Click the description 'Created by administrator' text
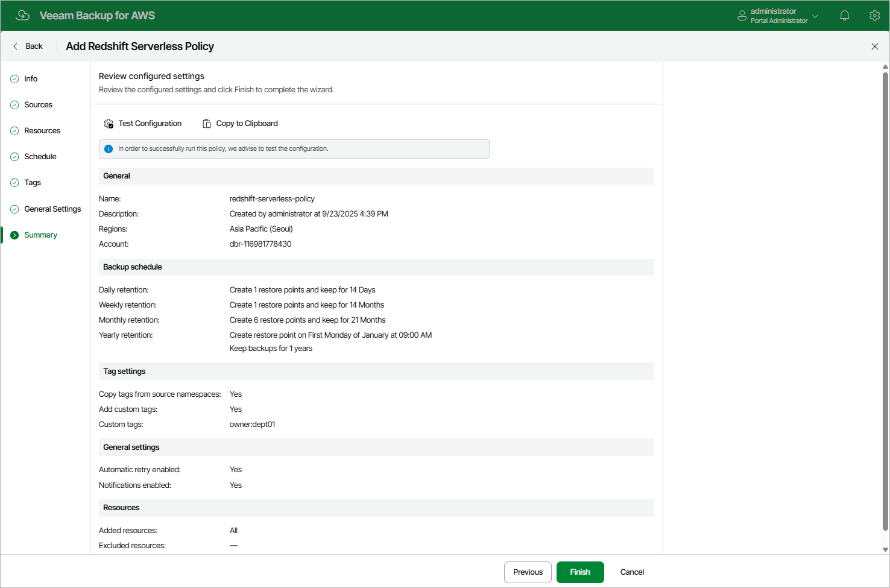 click(x=309, y=214)
